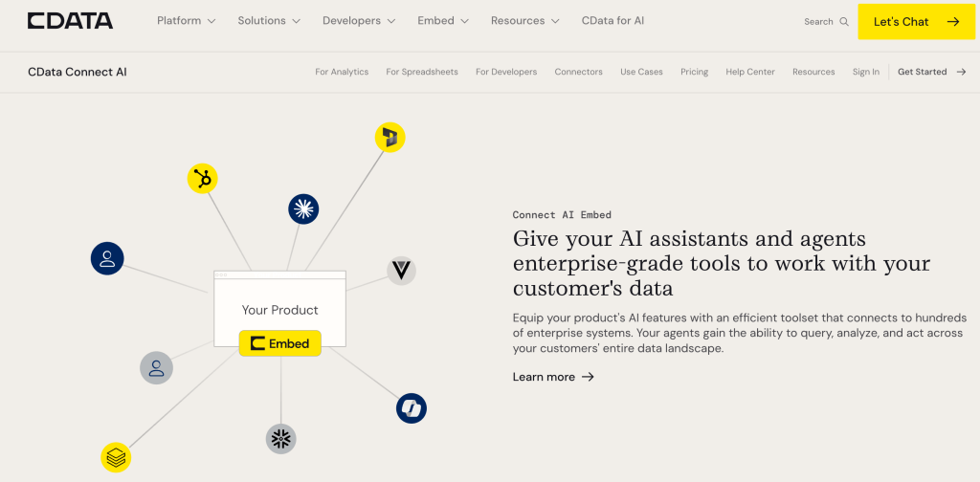The image size is (980, 482).
Task: Click the navy starburst connector icon
Action: click(x=303, y=209)
